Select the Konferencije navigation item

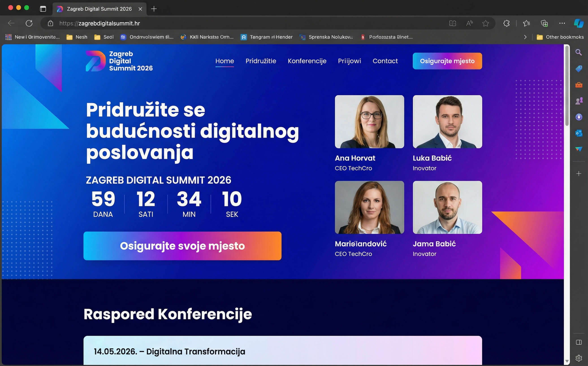tap(307, 61)
